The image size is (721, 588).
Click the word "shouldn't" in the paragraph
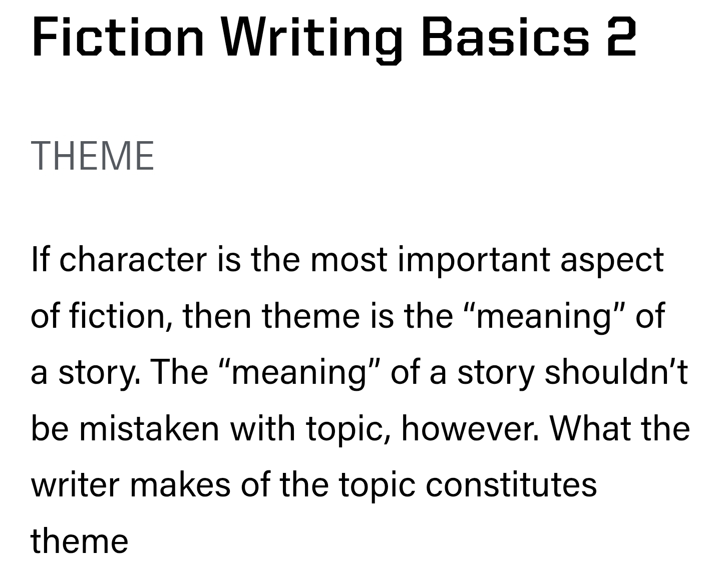click(616, 372)
